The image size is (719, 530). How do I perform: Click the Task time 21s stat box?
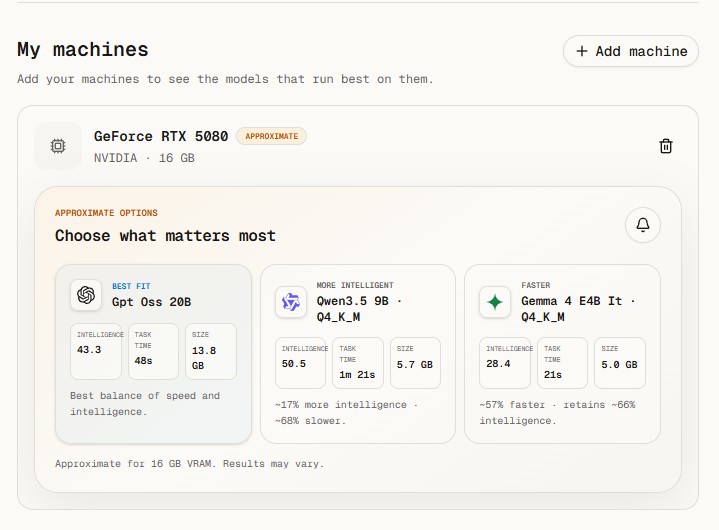562,363
